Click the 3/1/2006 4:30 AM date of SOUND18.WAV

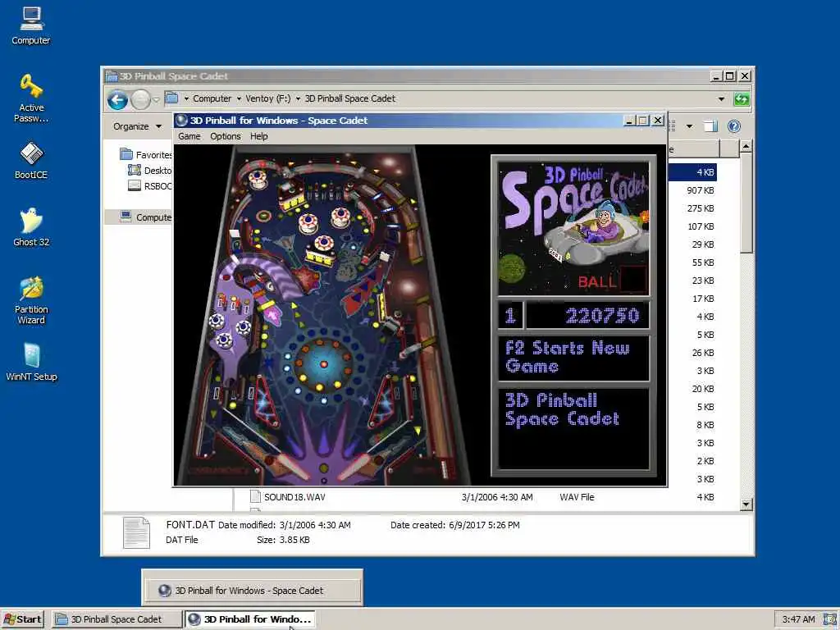coord(497,497)
